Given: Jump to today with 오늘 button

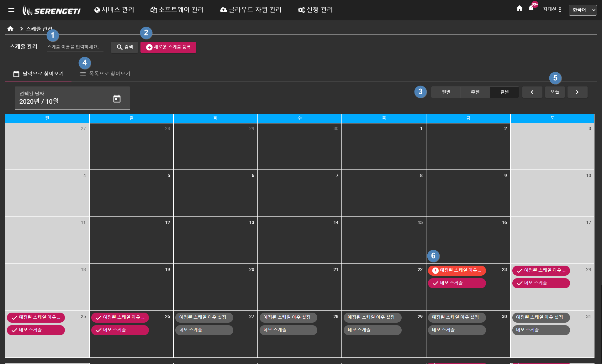Looking at the screenshot, I should [555, 92].
